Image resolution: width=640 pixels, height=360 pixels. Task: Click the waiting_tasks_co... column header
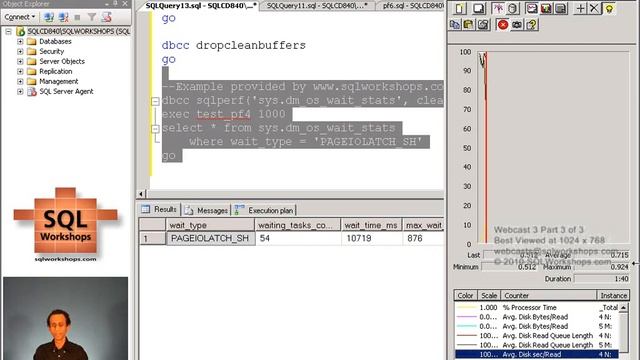click(x=298, y=225)
